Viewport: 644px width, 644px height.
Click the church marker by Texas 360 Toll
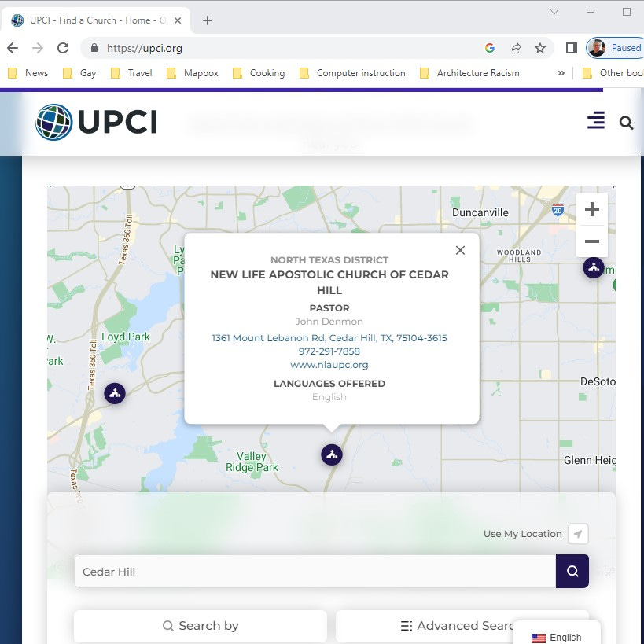[x=115, y=393]
